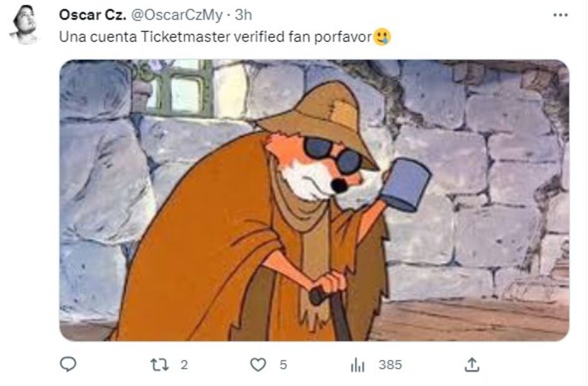588x386 pixels.
Task: Like the tweet with the heart icon
Action: [x=258, y=365]
